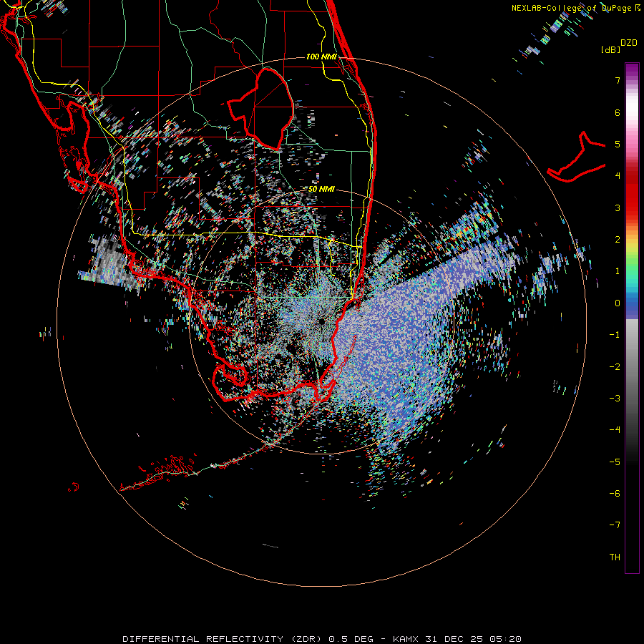Click the -5 value on the color scale
Viewport: 644px width, 644px height.
pos(615,462)
